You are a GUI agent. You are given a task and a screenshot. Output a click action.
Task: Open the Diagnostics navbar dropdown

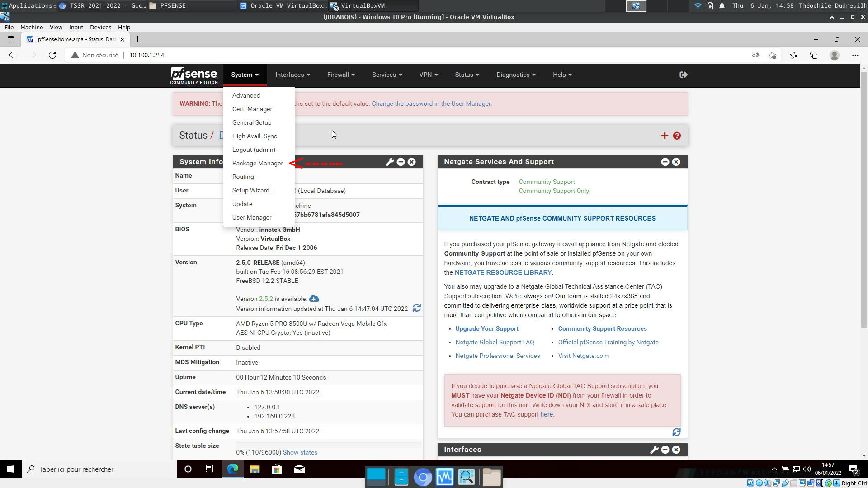515,75
